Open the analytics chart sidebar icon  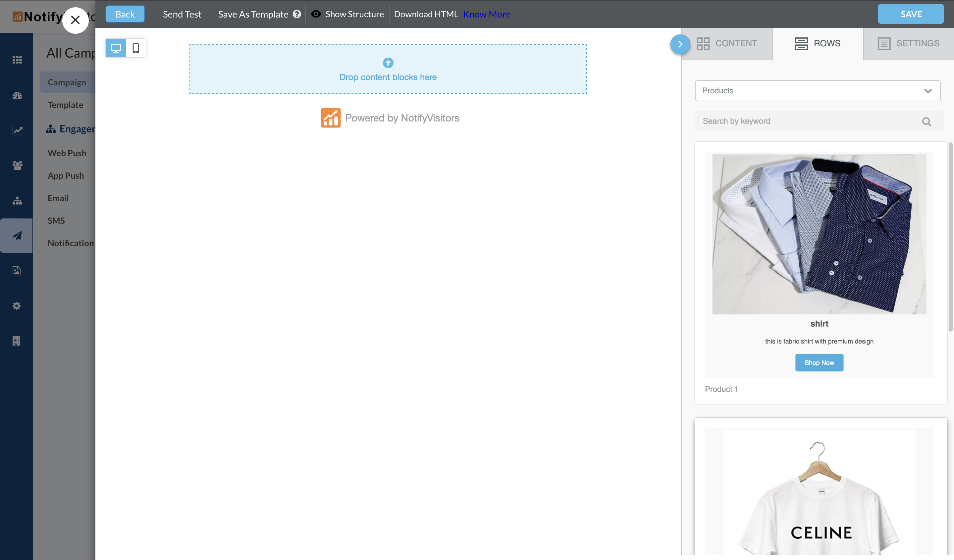click(17, 130)
